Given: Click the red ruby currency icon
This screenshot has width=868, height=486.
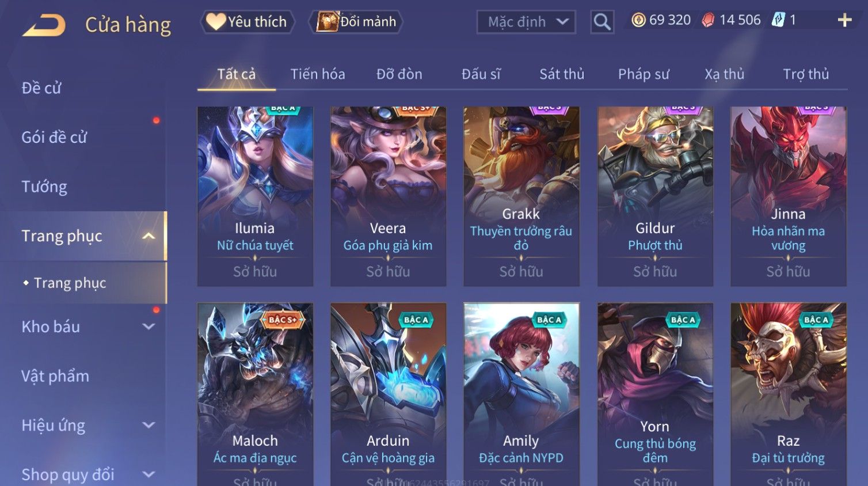Looking at the screenshot, I should pyautogui.click(x=708, y=20).
